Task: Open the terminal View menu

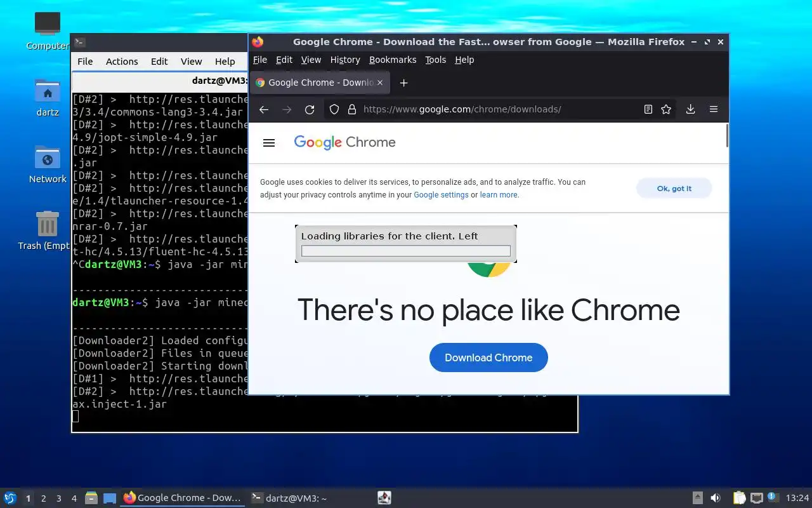Action: pyautogui.click(x=191, y=62)
